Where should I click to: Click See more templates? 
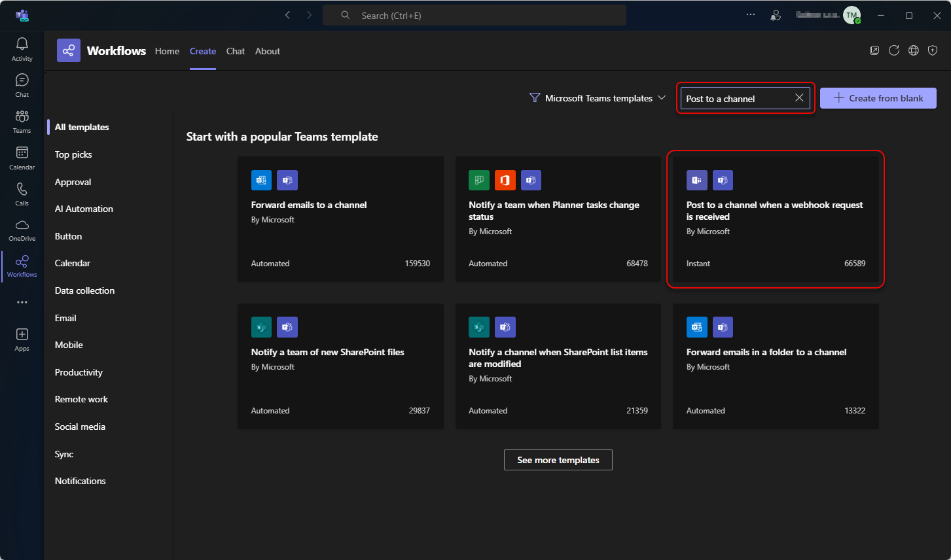tap(558, 460)
